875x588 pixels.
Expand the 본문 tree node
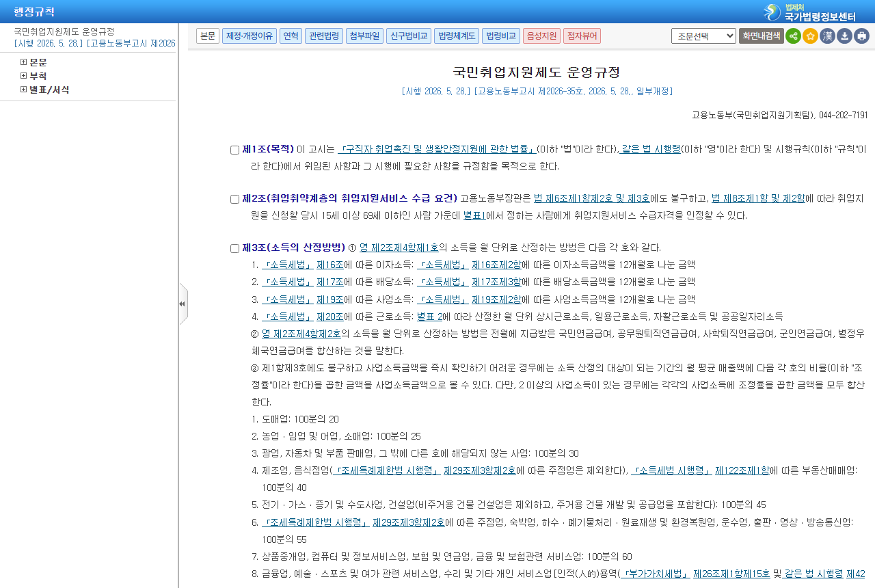23,62
